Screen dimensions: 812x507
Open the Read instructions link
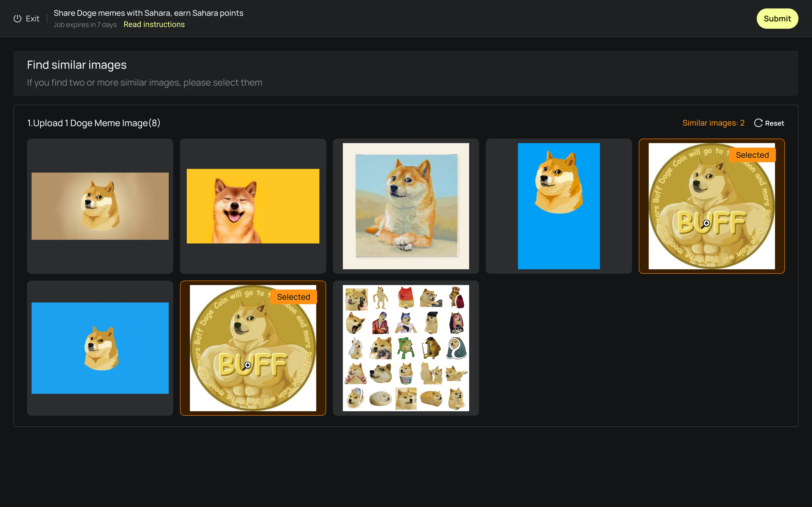coord(154,24)
